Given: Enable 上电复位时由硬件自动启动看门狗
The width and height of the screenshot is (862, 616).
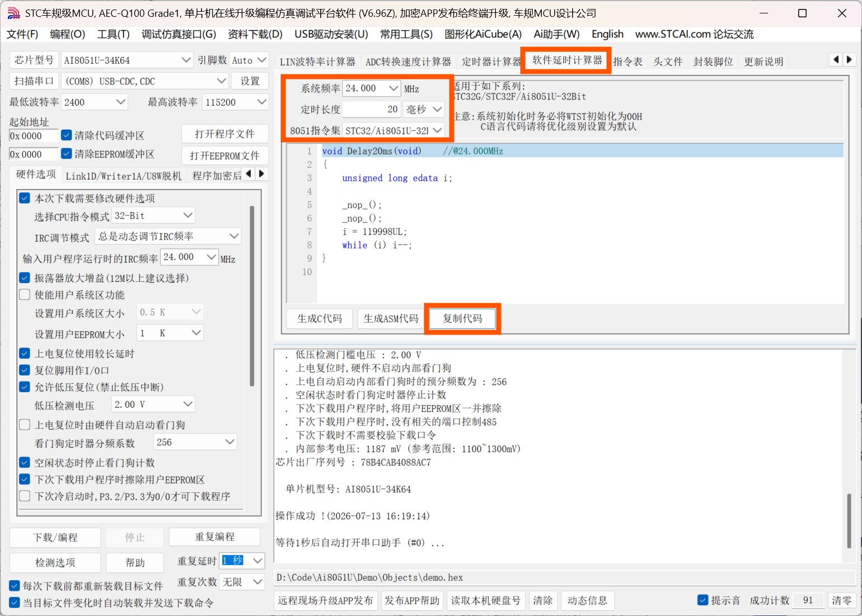Looking at the screenshot, I should point(25,425).
